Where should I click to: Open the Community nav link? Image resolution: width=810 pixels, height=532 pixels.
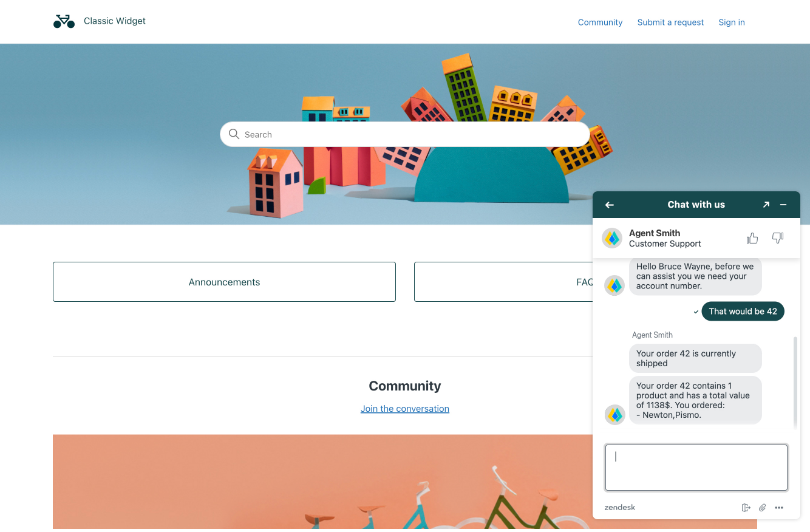coord(600,22)
